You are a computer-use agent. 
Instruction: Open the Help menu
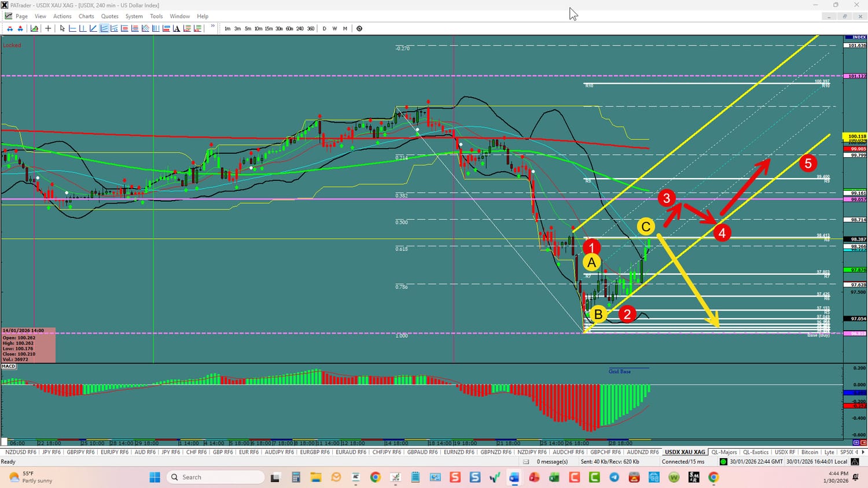tap(203, 16)
